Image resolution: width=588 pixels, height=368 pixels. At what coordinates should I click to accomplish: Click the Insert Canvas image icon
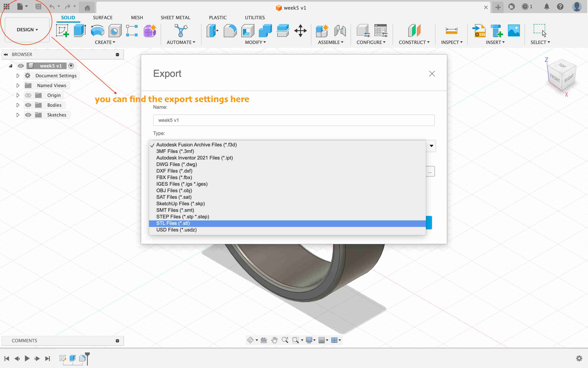point(514,31)
